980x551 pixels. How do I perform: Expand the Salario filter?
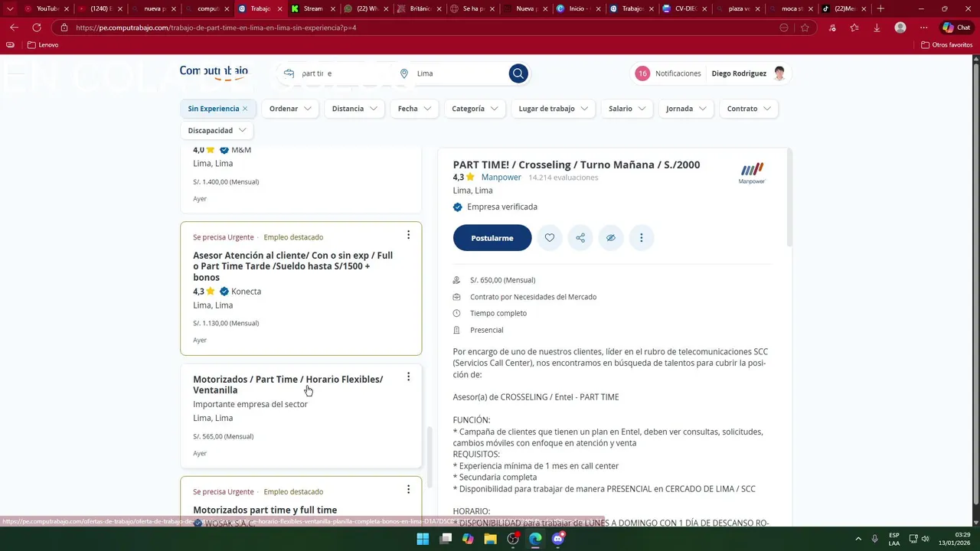tap(627, 109)
